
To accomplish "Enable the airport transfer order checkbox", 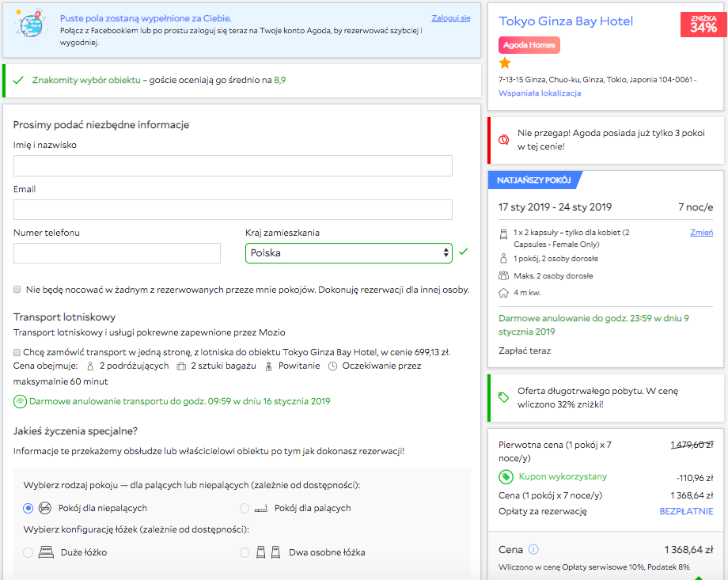I will tap(17, 352).
